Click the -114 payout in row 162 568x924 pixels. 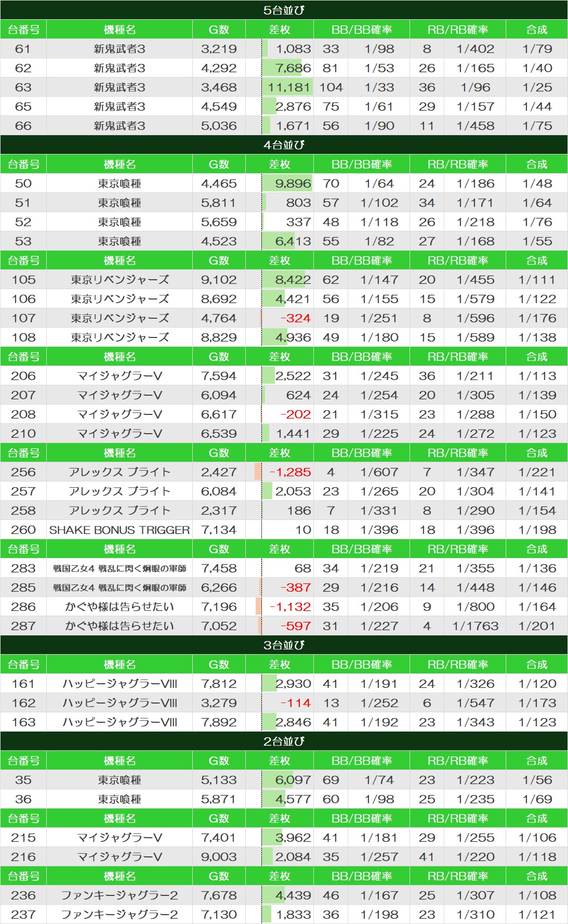coord(295,703)
